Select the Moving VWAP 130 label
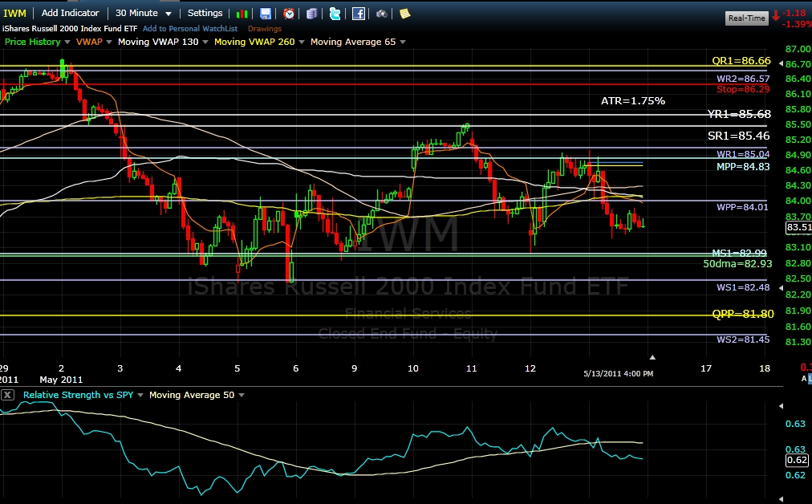Image resolution: width=812 pixels, height=504 pixels. coord(158,42)
